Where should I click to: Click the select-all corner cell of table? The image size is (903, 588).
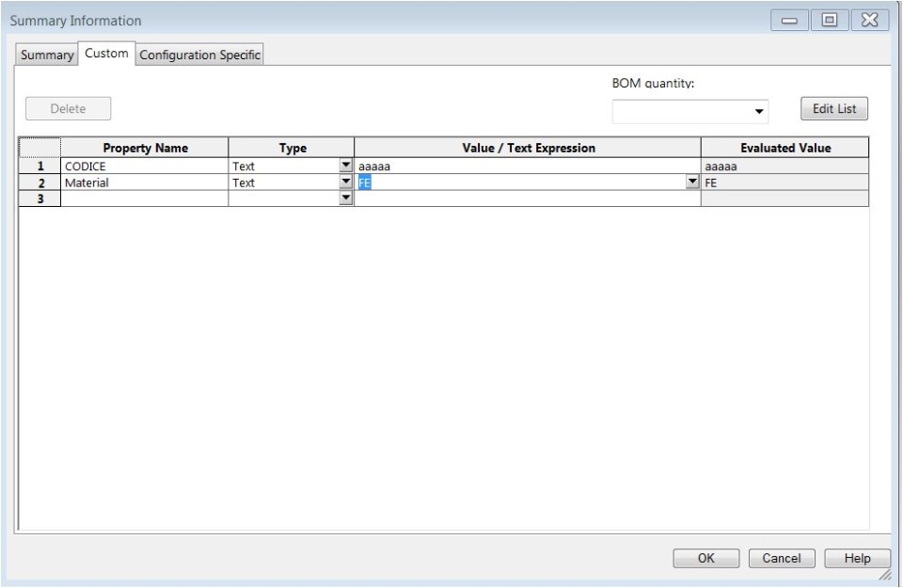(40, 148)
